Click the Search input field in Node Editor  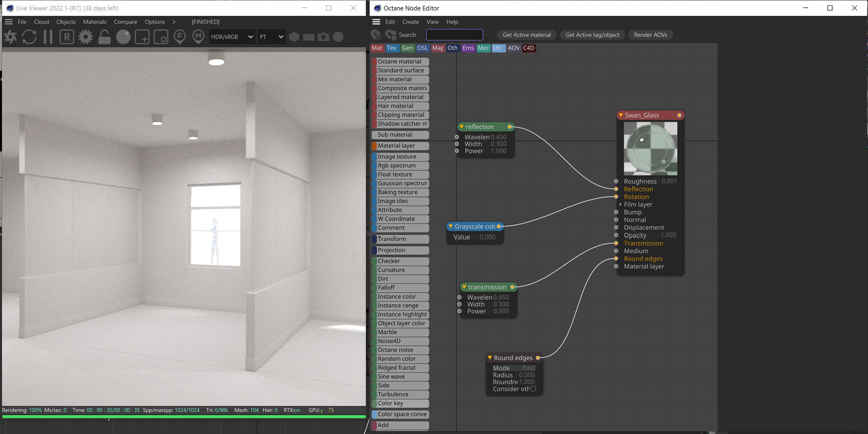pos(454,35)
